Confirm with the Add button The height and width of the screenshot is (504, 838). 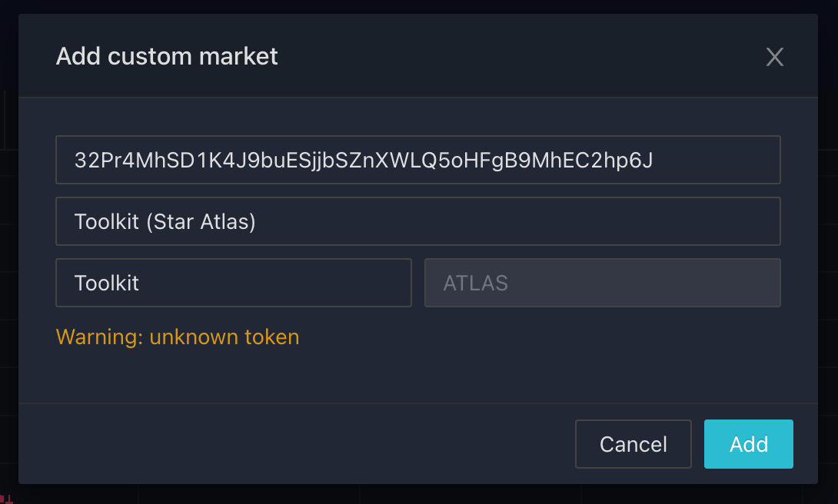pyautogui.click(x=748, y=444)
